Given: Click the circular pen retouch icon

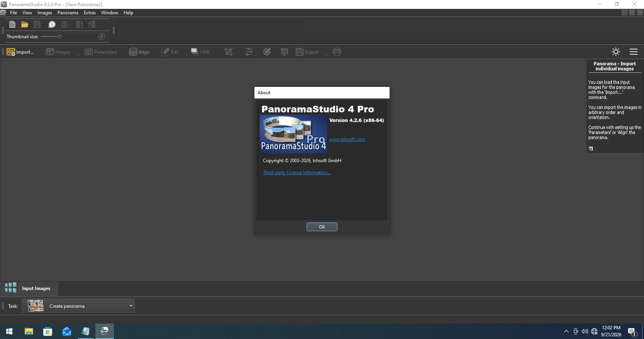Looking at the screenshot, I should pyautogui.click(x=267, y=52).
